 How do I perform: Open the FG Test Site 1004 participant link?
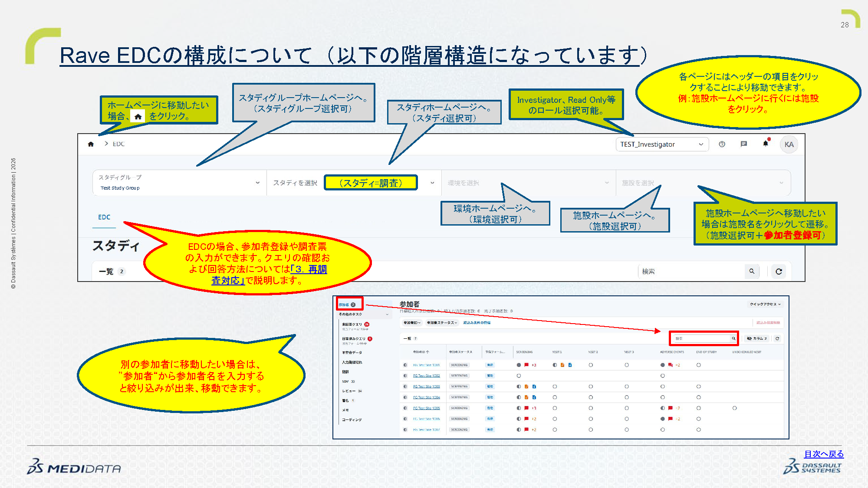[426, 397]
